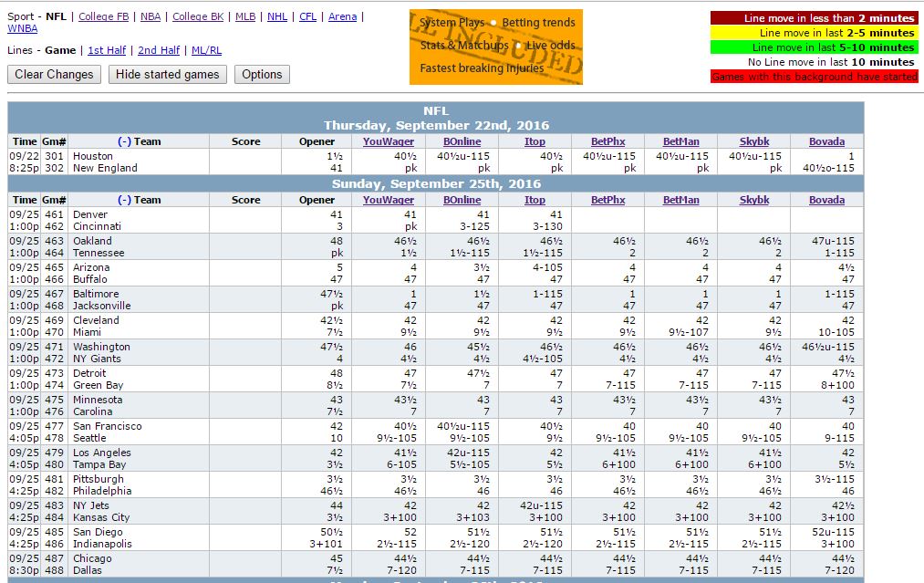The width and height of the screenshot is (924, 583).
Task: Switch lines view to 2nd Half
Action: pos(159,50)
